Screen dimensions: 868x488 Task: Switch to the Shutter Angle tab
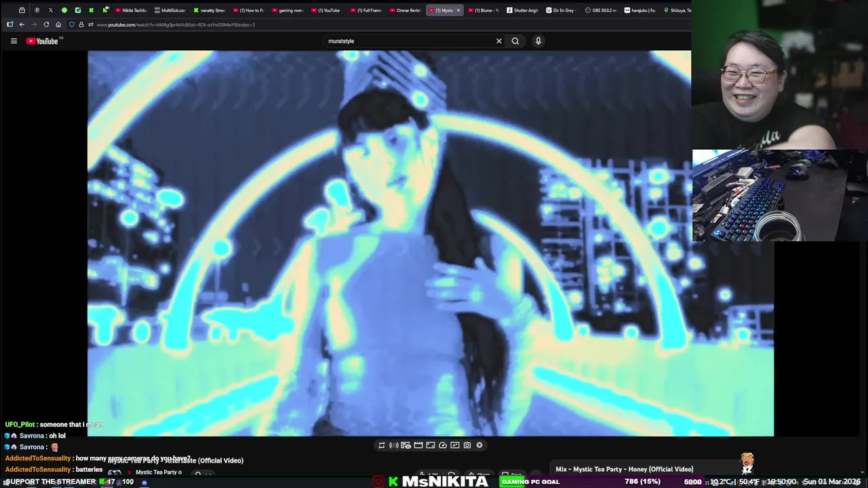524,10
